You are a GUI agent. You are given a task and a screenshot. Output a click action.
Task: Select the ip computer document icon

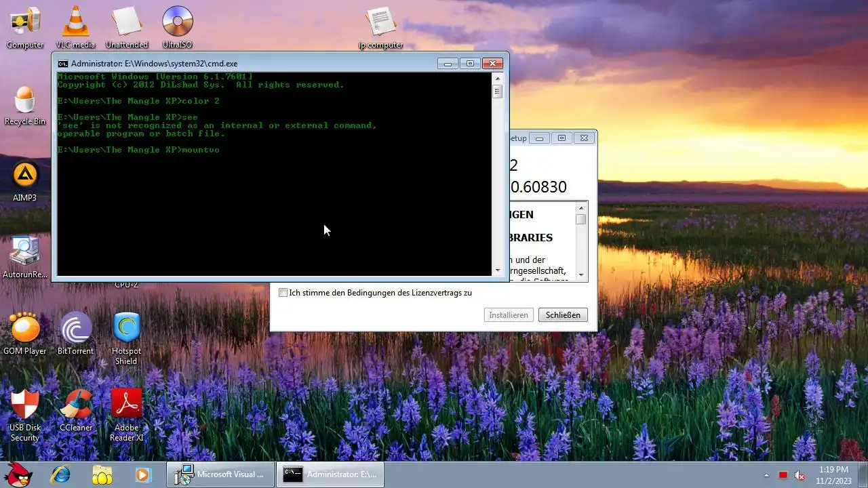click(x=380, y=27)
